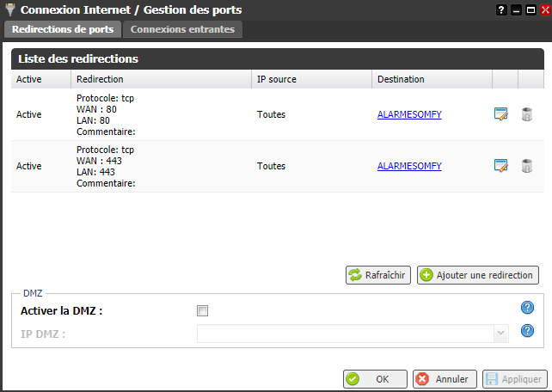
Task: Edit the port 443 redirection rule
Action: click(x=501, y=166)
